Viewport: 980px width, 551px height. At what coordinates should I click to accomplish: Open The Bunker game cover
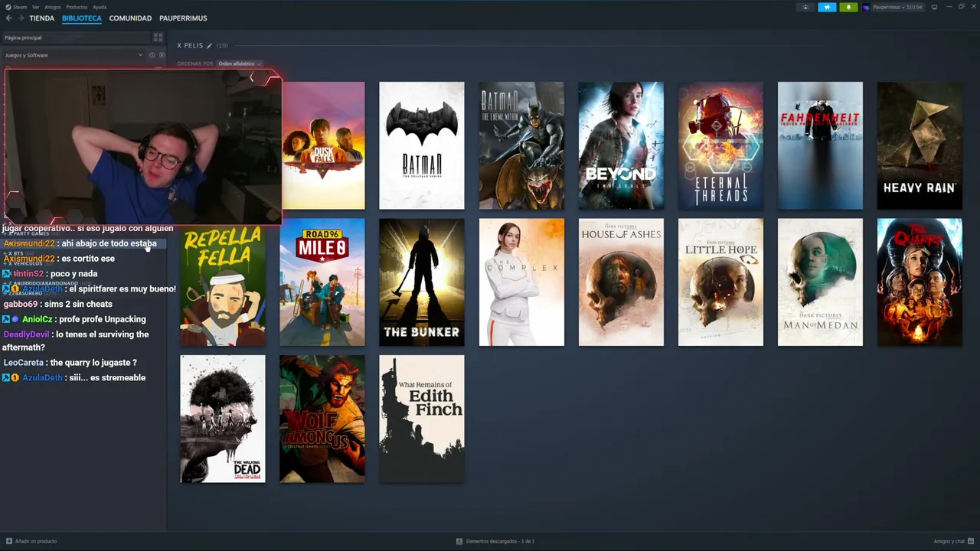point(422,282)
